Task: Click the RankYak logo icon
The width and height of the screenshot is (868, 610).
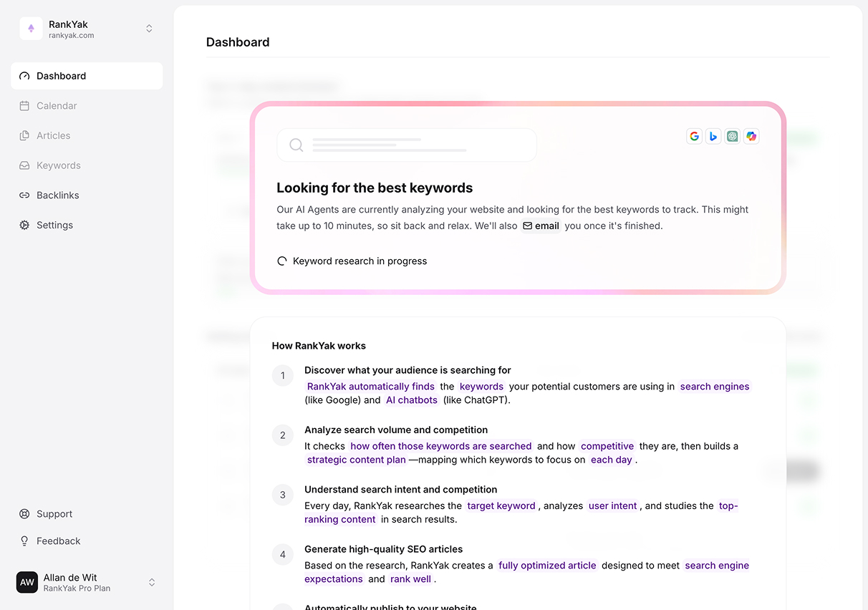Action: tap(31, 29)
